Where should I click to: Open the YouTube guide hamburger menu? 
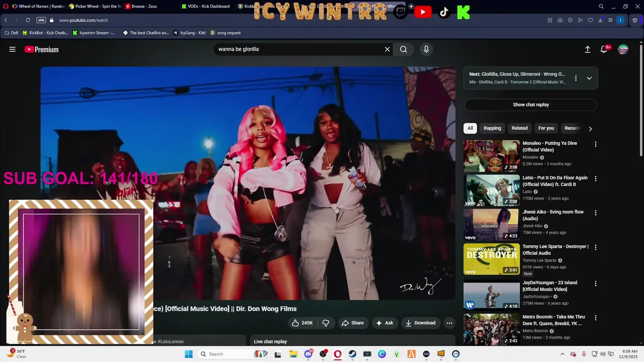[13, 49]
